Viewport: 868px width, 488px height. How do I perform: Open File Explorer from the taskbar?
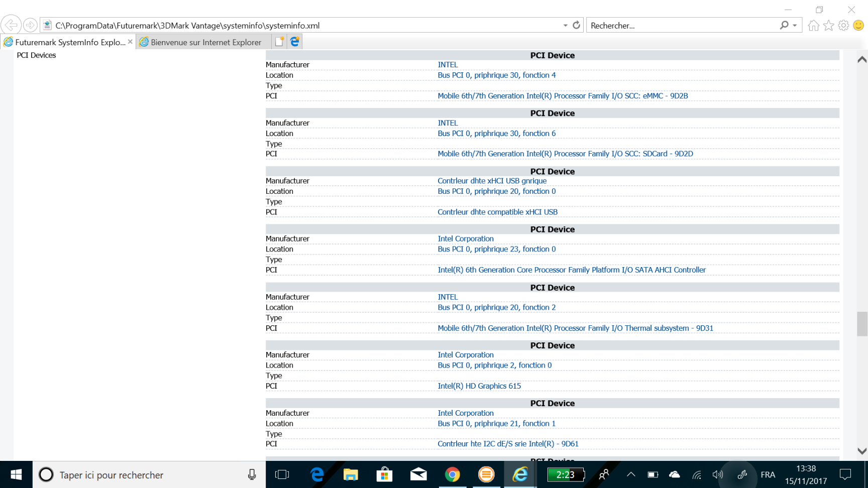pyautogui.click(x=351, y=474)
